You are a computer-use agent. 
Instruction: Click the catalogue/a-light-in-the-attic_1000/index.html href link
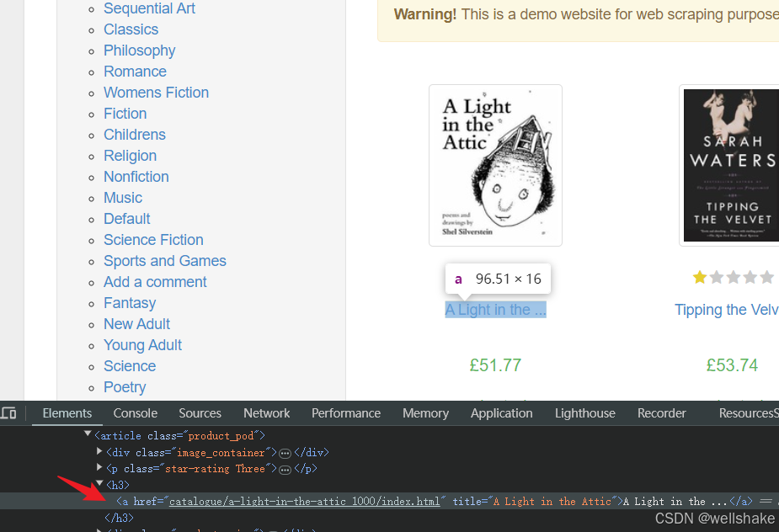click(x=304, y=502)
